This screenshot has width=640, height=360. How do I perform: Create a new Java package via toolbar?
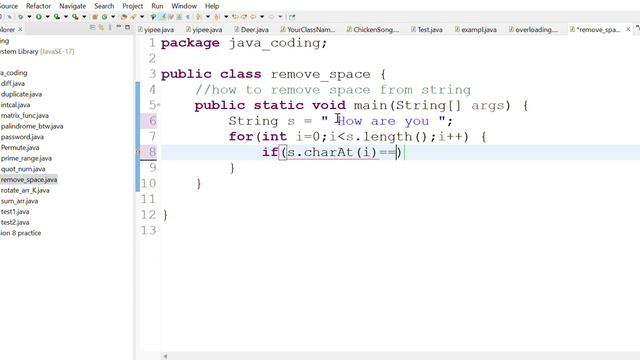coord(94,17)
